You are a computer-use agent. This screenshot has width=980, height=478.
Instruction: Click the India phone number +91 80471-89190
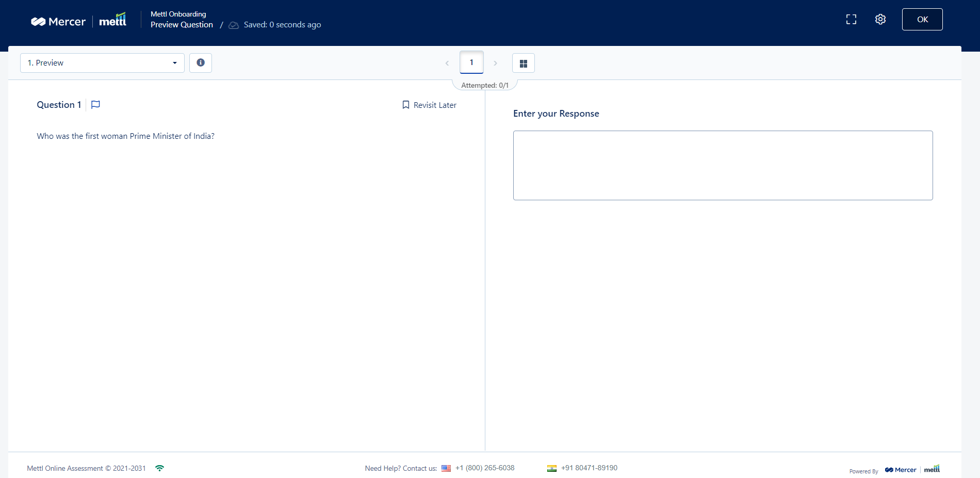point(589,468)
